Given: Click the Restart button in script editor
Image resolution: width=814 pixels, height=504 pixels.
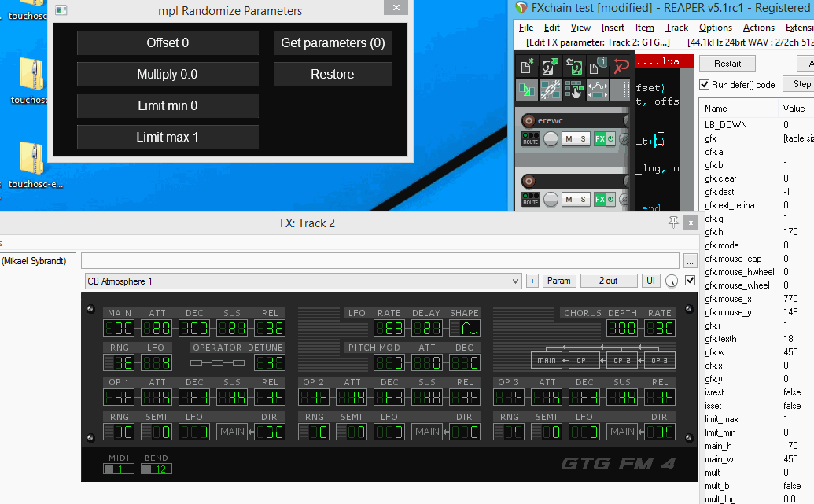Looking at the screenshot, I should (727, 64).
